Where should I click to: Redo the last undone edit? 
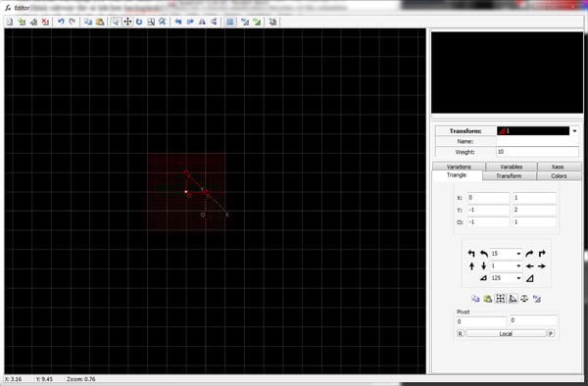point(73,22)
